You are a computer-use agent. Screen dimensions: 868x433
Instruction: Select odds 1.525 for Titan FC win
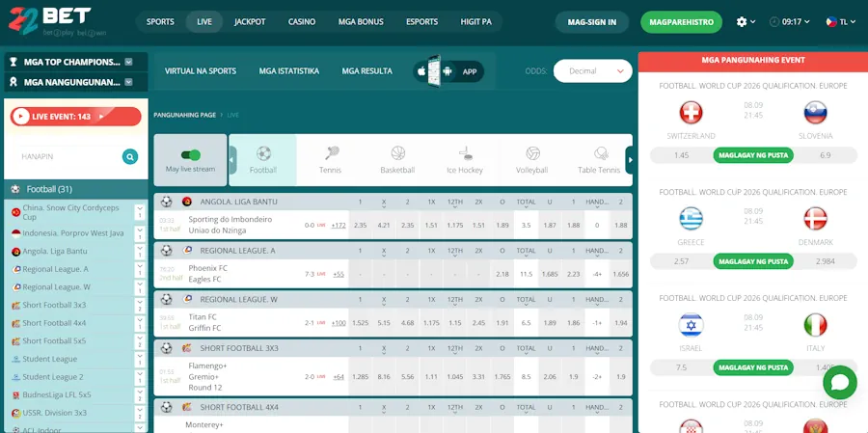pos(361,323)
